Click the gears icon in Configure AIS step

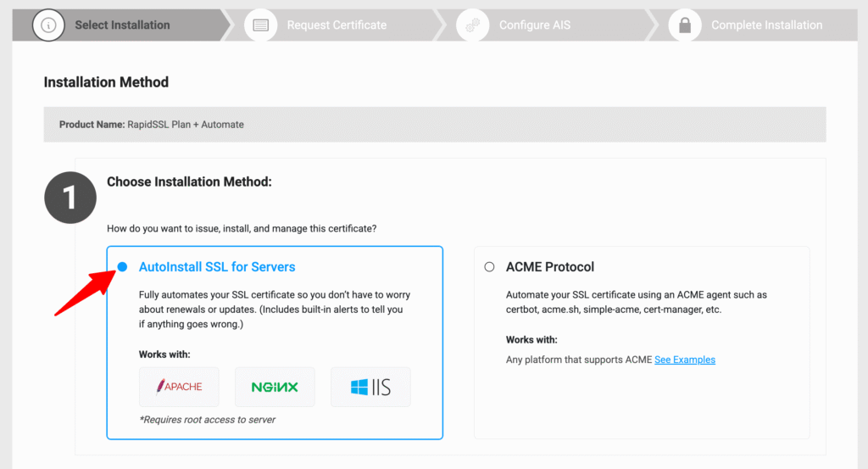(x=473, y=25)
